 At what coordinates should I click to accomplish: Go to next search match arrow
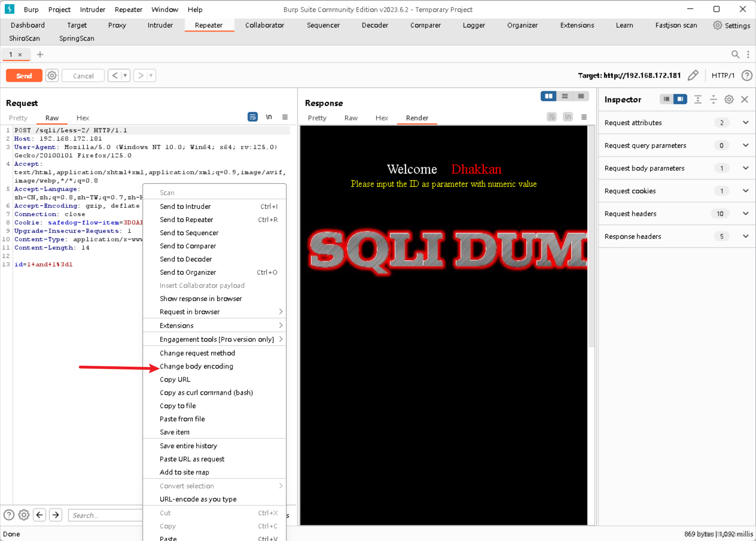[x=56, y=515]
